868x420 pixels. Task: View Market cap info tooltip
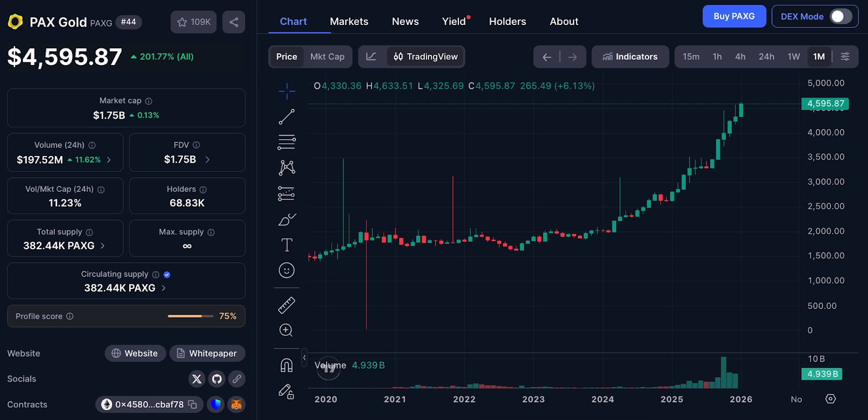tap(149, 101)
